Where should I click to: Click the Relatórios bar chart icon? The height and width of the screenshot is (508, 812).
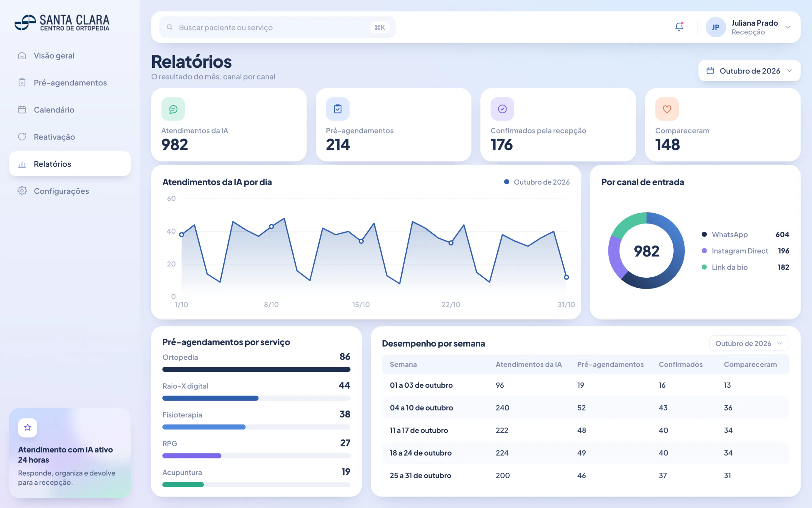tap(22, 164)
